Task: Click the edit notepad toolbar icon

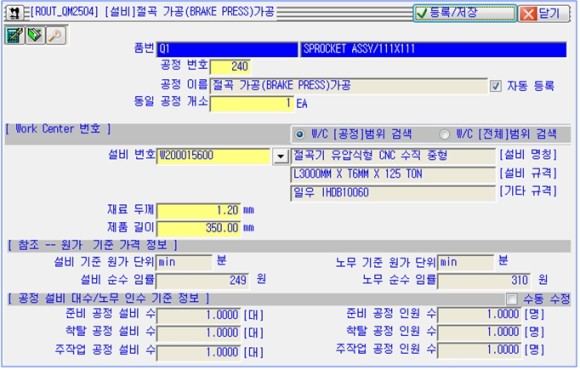Action: 14,36
